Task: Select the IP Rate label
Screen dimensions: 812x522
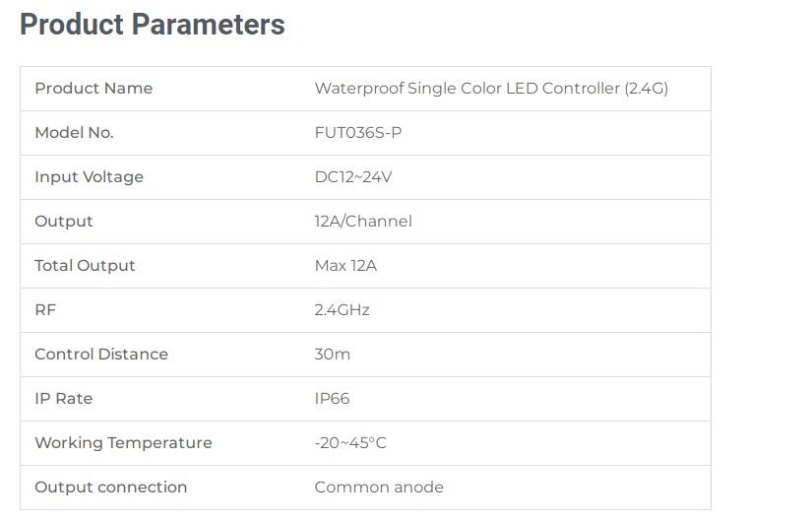Action: coord(64,399)
